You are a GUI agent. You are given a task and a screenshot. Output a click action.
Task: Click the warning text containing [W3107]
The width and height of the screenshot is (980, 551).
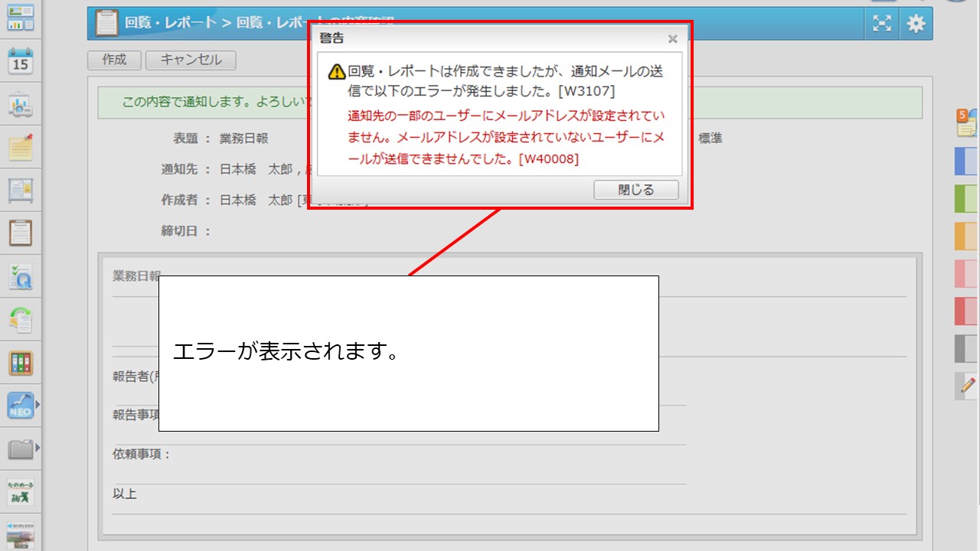505,81
